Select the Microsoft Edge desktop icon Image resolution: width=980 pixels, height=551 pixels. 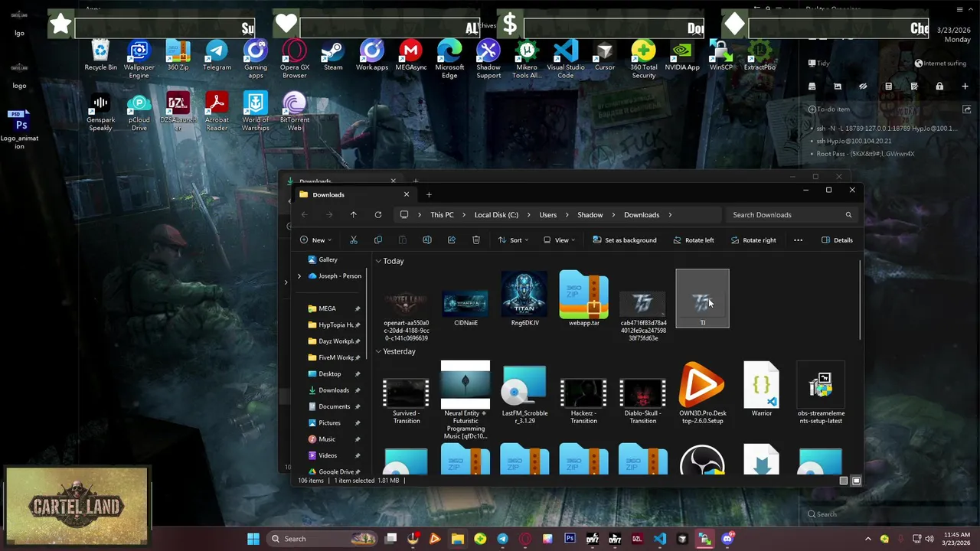coord(449,60)
